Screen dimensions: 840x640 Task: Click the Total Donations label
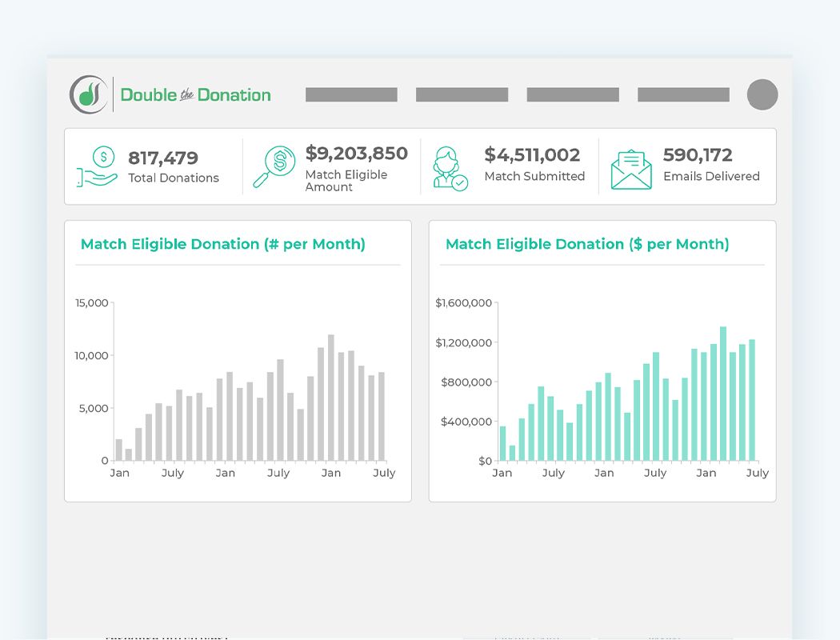pos(174,178)
